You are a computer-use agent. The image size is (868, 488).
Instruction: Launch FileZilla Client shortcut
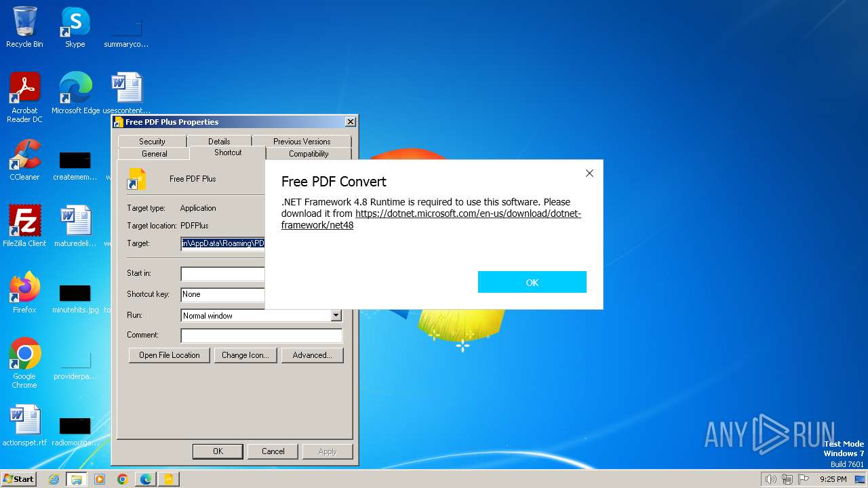[x=24, y=226]
